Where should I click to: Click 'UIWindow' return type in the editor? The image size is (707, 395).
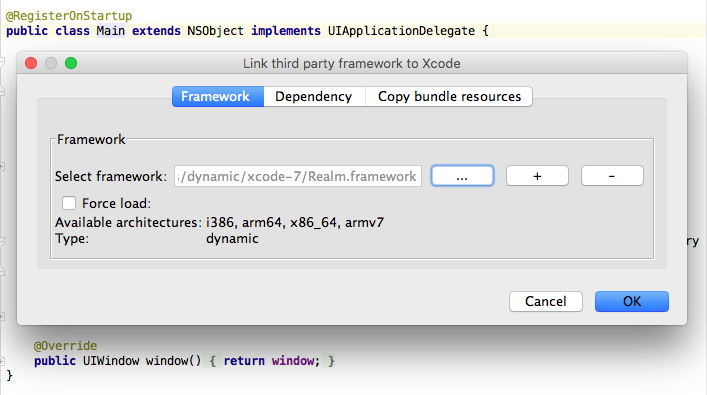111,361
